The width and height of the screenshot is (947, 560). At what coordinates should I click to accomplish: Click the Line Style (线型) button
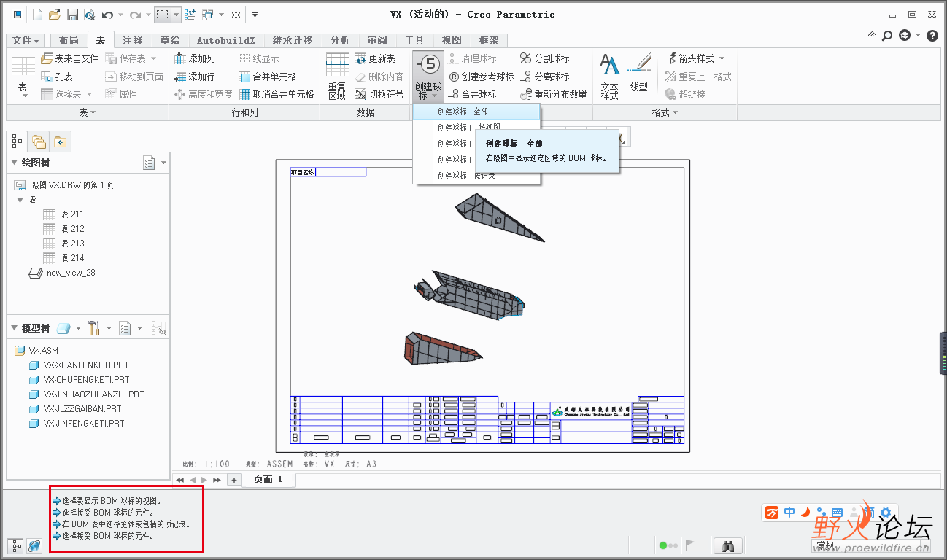click(x=639, y=76)
